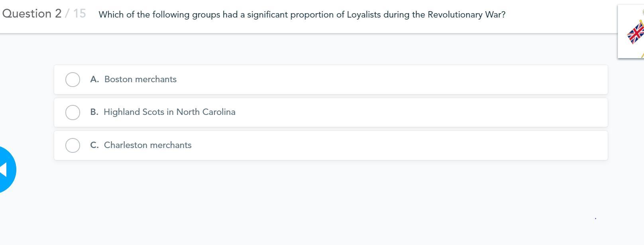Image resolution: width=644 pixels, height=245 pixels.
Task: Choose the "Boston merchants" answer text
Action: click(x=140, y=79)
